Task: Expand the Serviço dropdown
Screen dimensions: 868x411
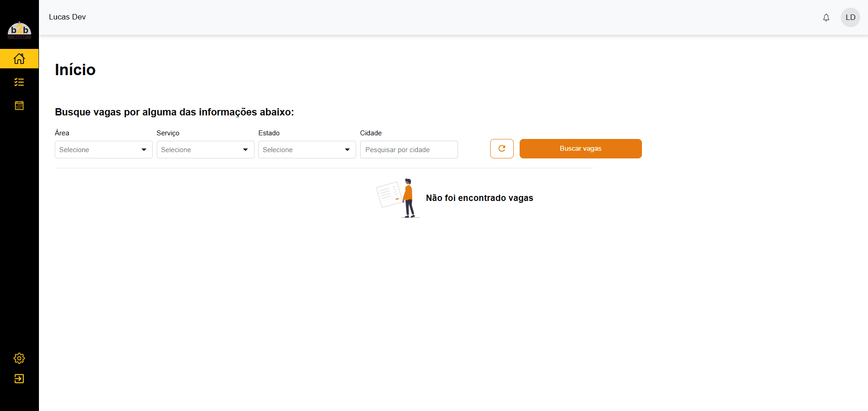Action: (206, 150)
